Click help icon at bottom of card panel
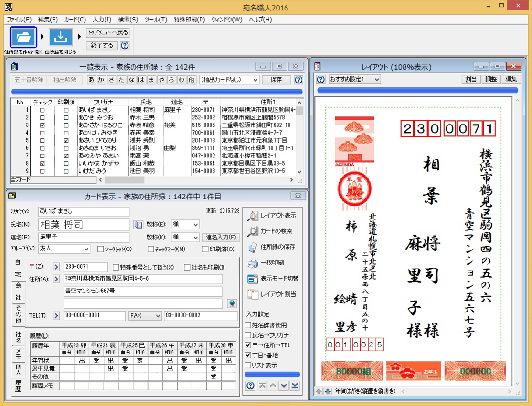 (250, 385)
